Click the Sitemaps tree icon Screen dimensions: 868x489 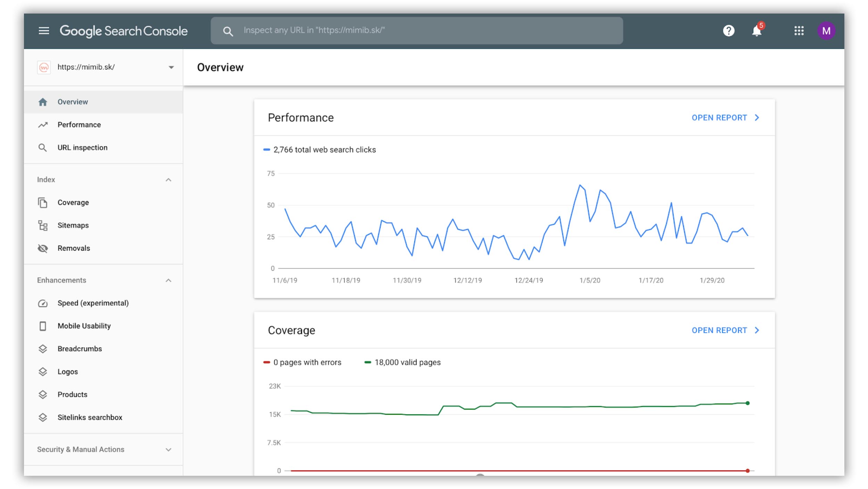coord(43,225)
